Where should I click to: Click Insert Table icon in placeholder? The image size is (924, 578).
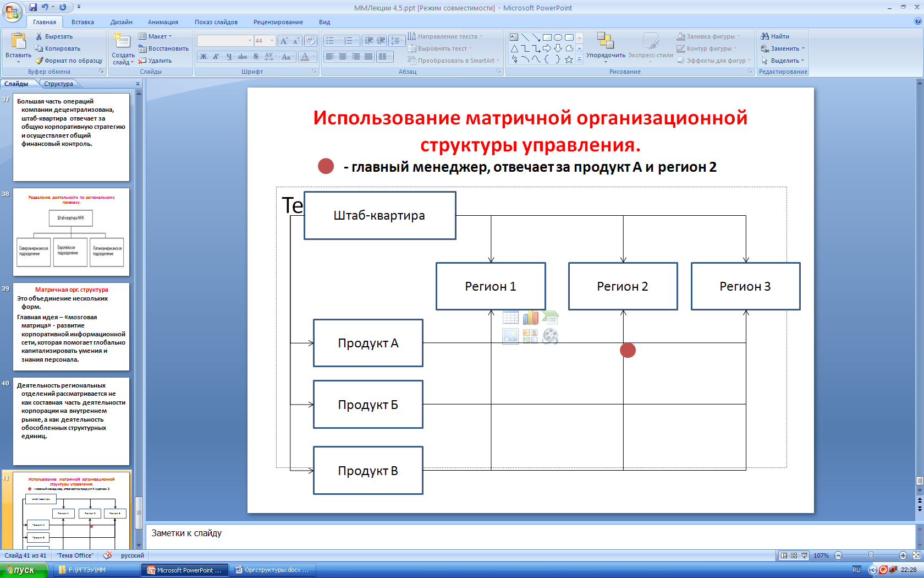(510, 318)
